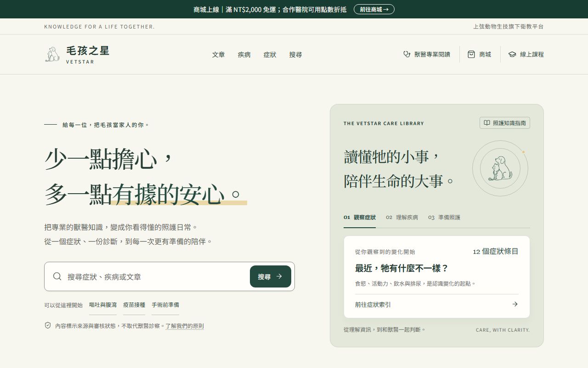
Task: Click the 從理解資訊，到和獸醫一起判斷。 text
Action: tap(385, 329)
